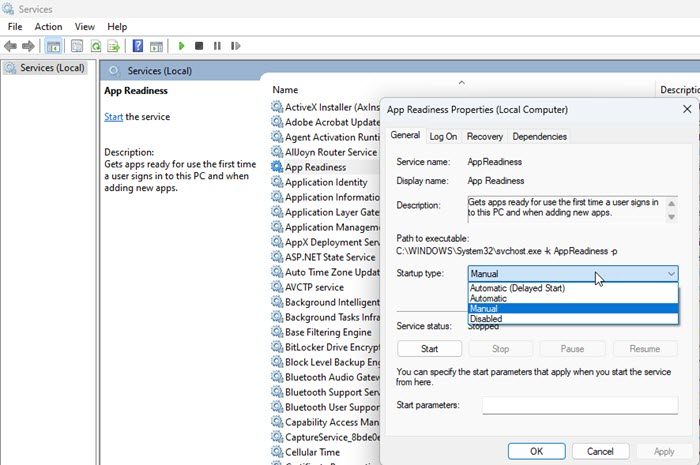Sort services list by Name column

point(285,90)
